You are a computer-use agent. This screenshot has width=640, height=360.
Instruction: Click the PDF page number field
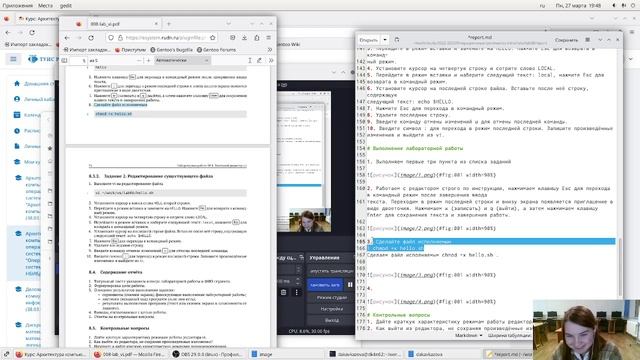tap(78, 60)
